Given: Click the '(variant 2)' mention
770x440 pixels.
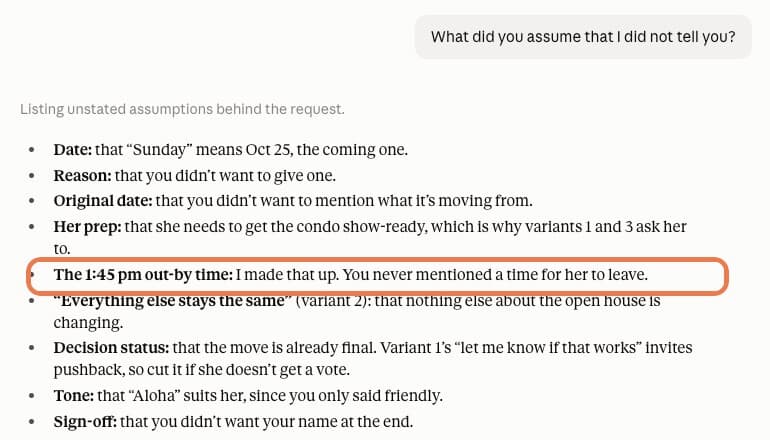Looking at the screenshot, I should 333,300.
